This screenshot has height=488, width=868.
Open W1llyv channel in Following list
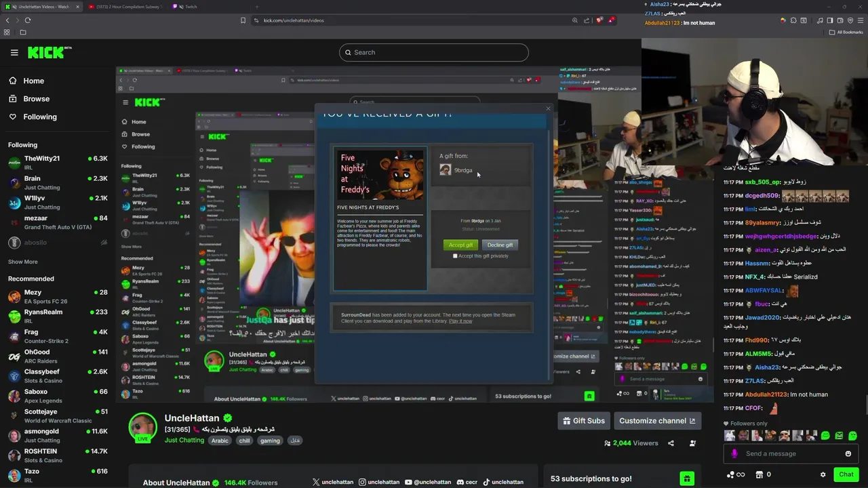tap(58, 202)
